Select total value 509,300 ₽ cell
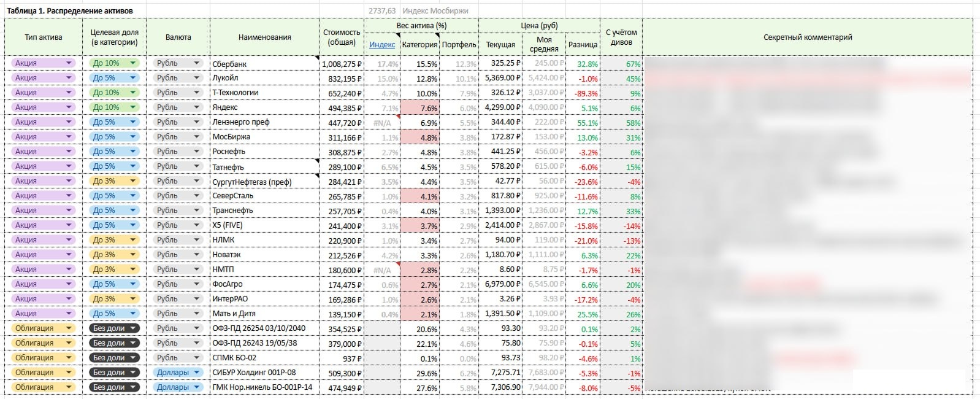This screenshot has width=980, height=399. pos(342,373)
